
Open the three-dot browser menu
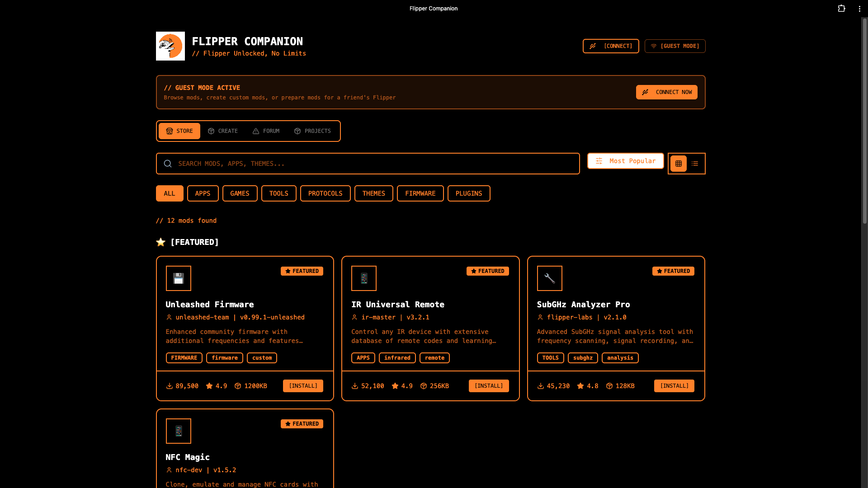tap(859, 9)
